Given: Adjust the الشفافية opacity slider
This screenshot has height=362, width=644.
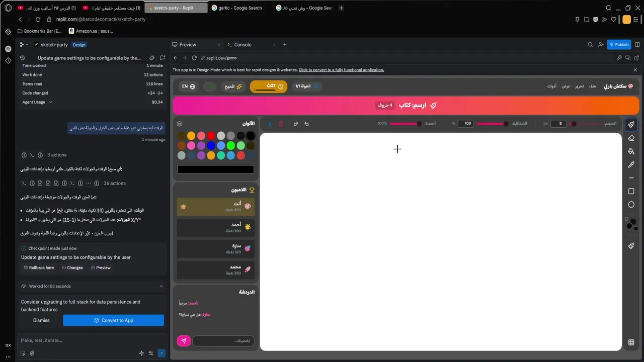Looking at the screenshot, I should [493, 124].
